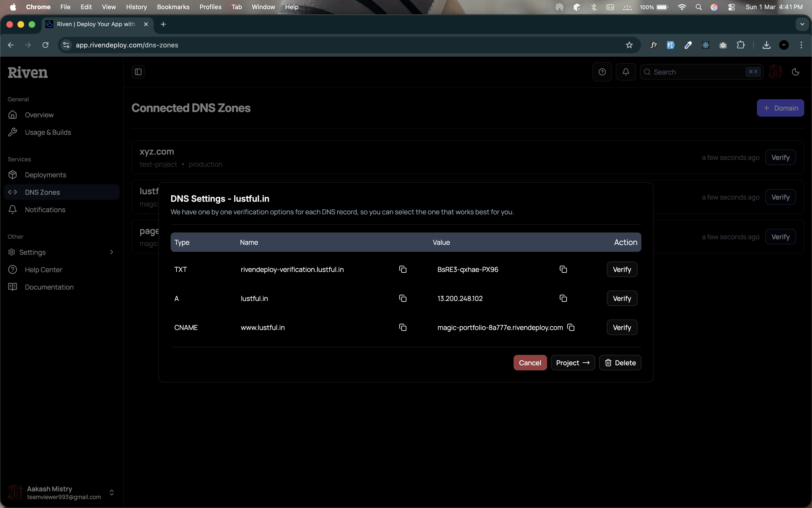This screenshot has width=812, height=508.
Task: Open a new Chrome tab
Action: click(x=163, y=24)
